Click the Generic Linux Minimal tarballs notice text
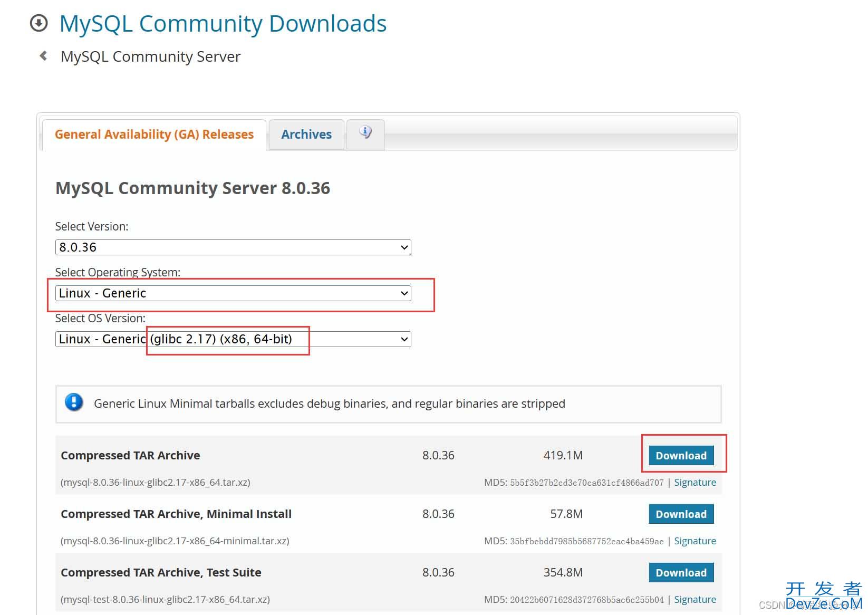This screenshot has height=615, width=868. (x=330, y=403)
